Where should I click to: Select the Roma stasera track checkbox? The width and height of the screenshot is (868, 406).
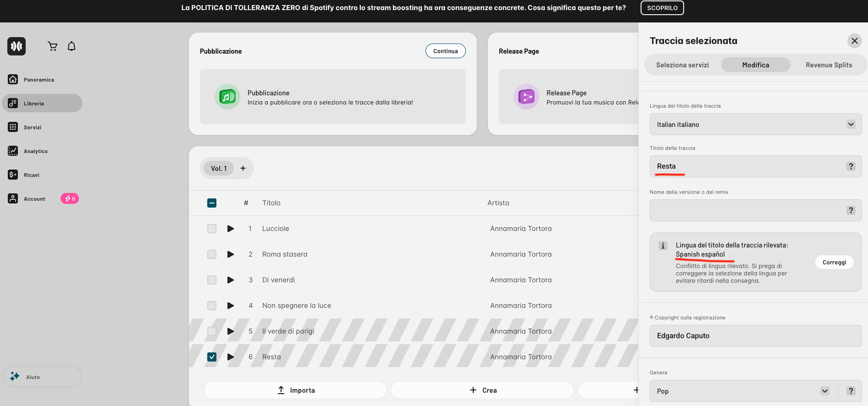[212, 254]
